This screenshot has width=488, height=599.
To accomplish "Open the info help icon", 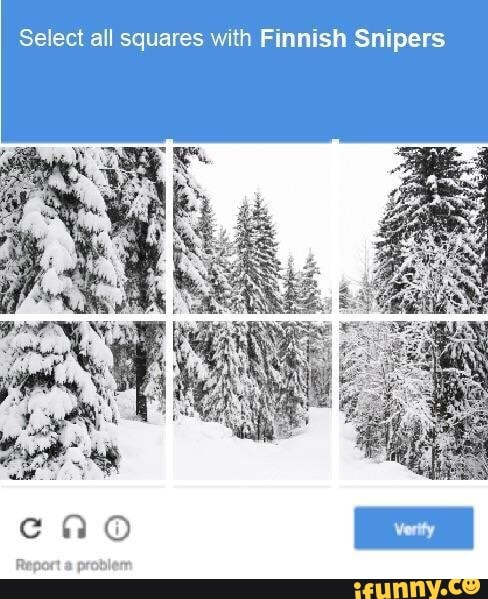I will 117,528.
